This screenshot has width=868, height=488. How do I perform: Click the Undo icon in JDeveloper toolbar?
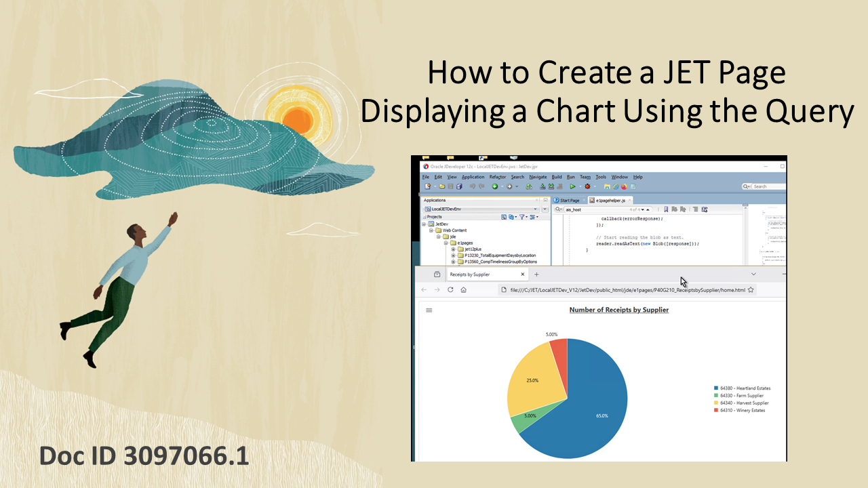(x=472, y=186)
